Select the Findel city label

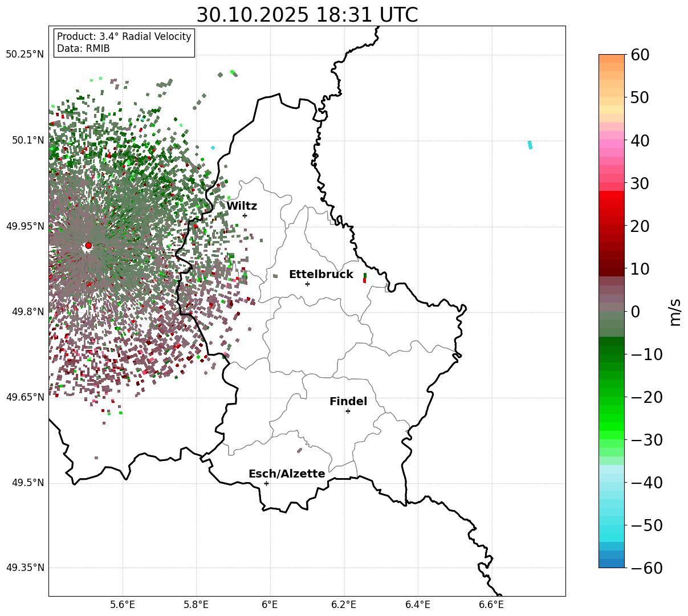[x=348, y=402]
